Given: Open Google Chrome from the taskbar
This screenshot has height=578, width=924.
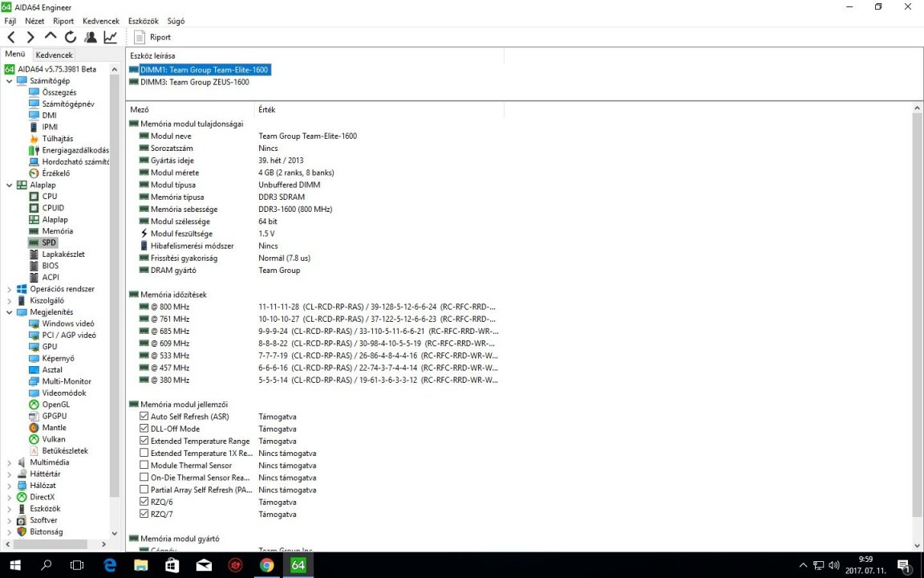Looking at the screenshot, I should tap(266, 565).
